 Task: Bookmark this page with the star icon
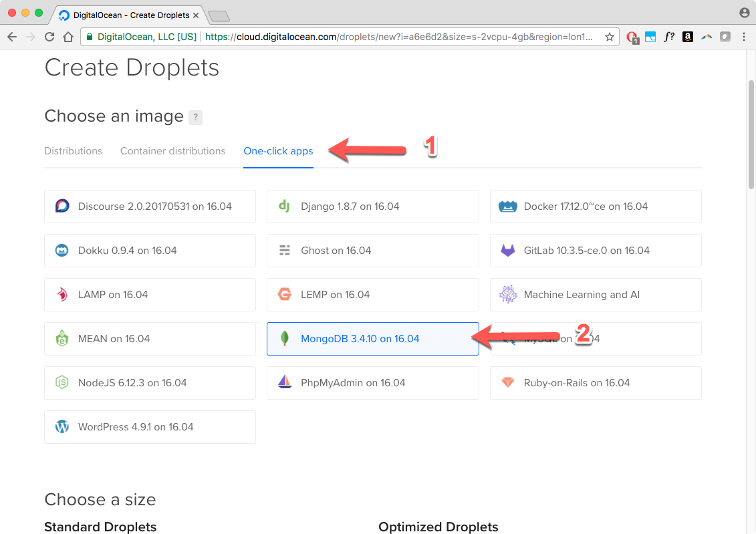click(x=610, y=37)
